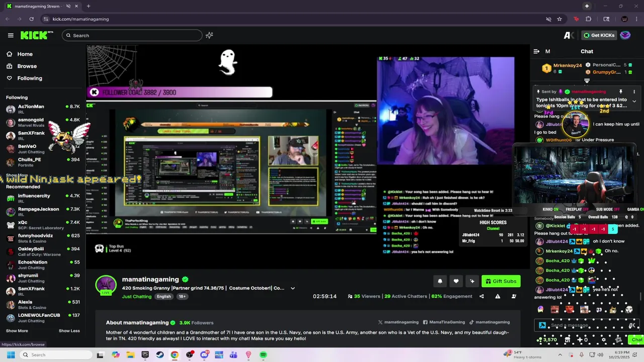Screen dimensions: 644x362
Task: Open X mamatinagaming social link
Action: pos(398,322)
